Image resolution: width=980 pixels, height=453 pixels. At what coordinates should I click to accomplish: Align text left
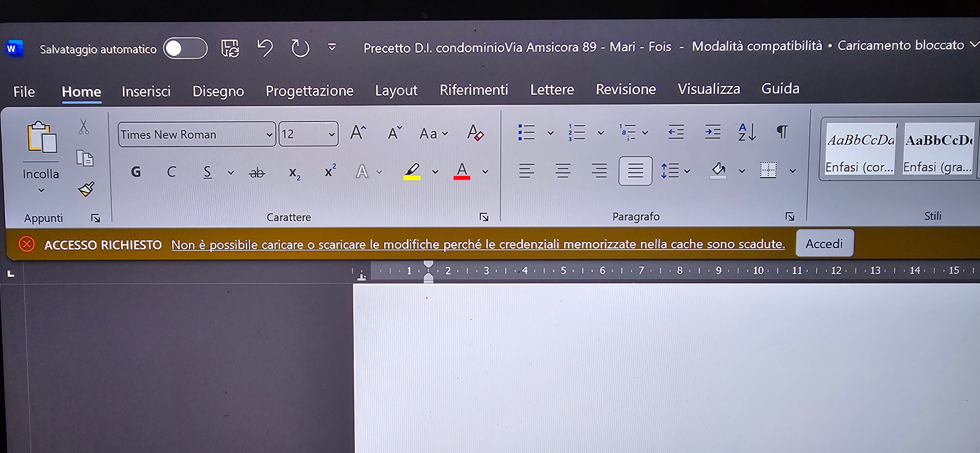click(x=527, y=171)
